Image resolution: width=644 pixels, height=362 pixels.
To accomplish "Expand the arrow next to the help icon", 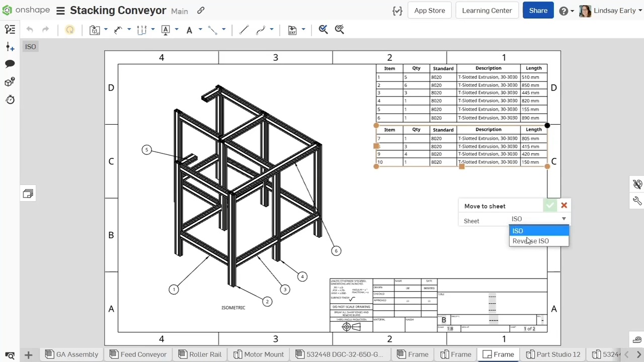I will 573,11.
